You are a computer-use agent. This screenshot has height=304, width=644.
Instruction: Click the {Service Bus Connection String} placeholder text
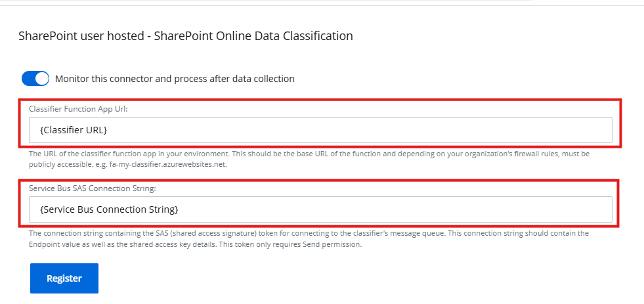pos(110,209)
